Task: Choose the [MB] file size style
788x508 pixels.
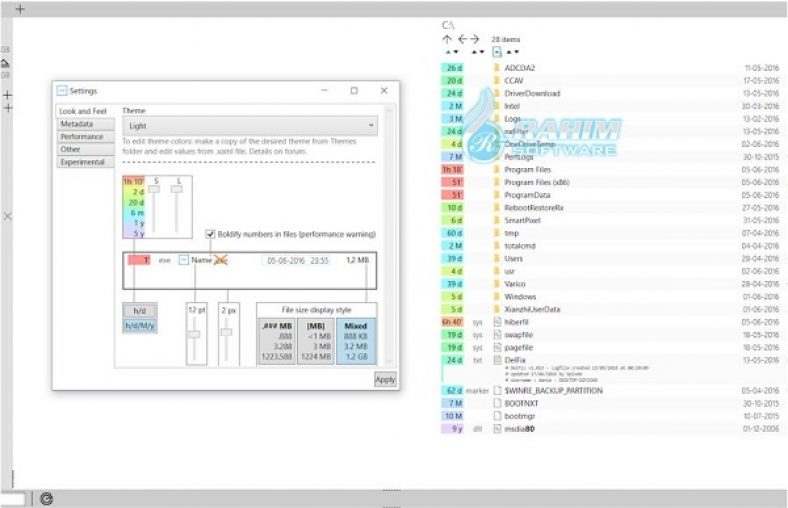Action: [x=316, y=341]
